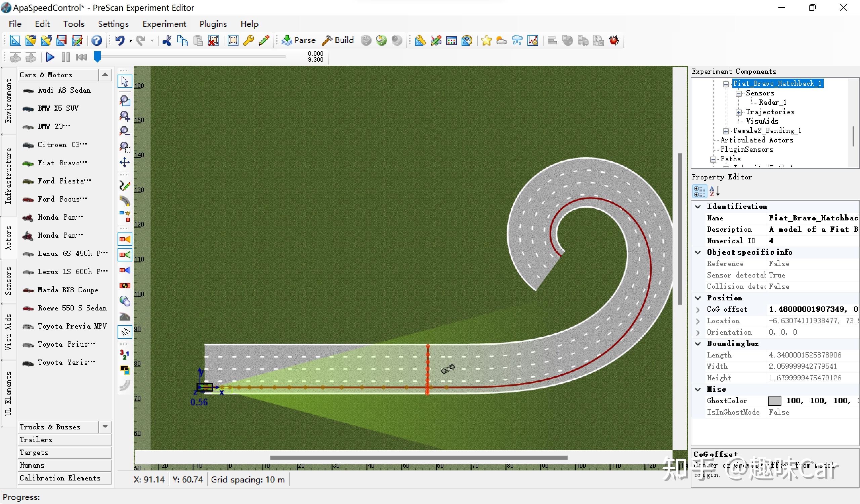Click the GhostColor gray color swatch
This screenshot has height=504, width=860.
[774, 401]
